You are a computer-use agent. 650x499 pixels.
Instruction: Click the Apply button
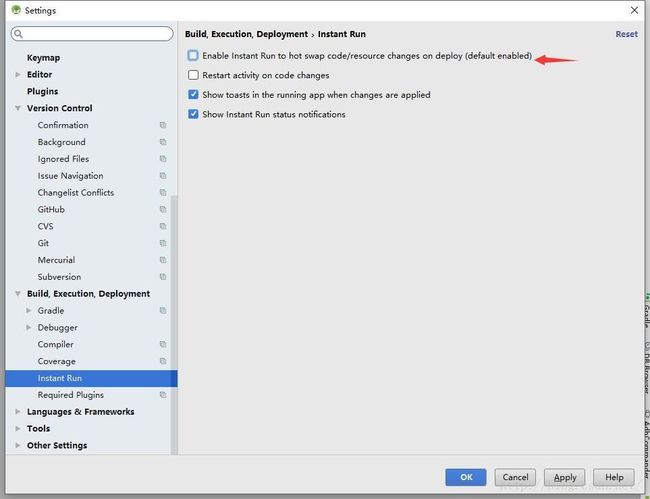pos(565,477)
